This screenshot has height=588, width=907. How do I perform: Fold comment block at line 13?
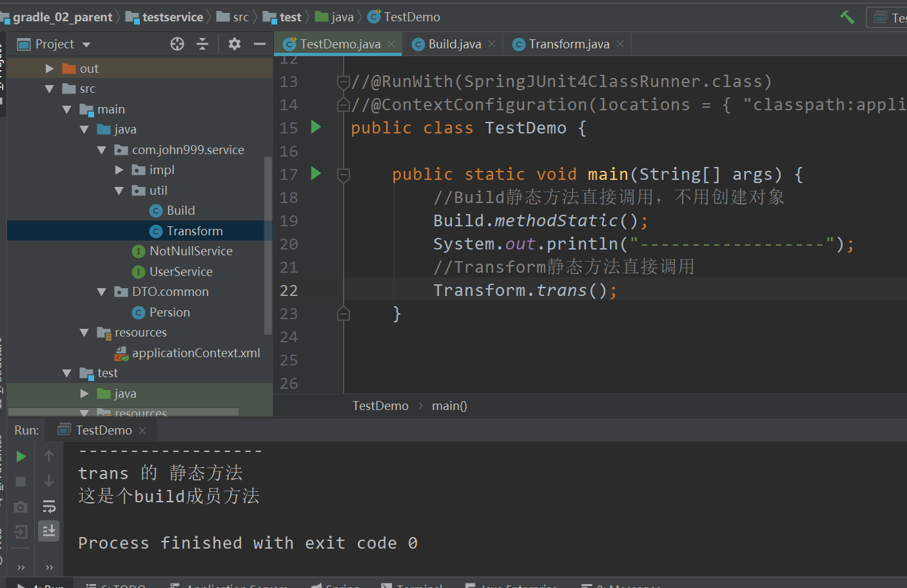344,82
